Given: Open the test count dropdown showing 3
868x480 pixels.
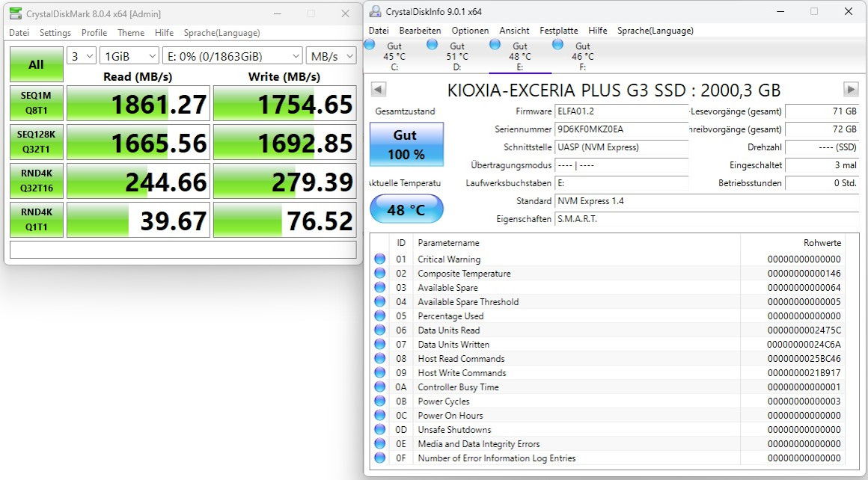Looking at the screenshot, I should tap(82, 56).
